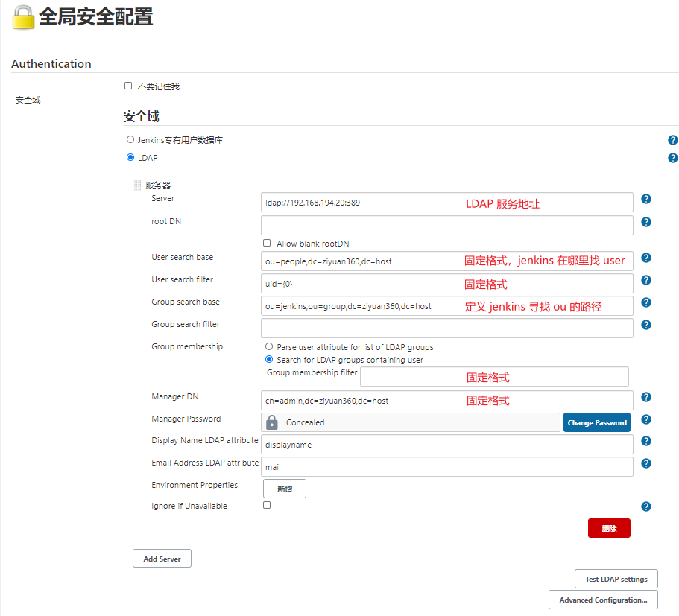
Task: Check the 不要记住我 checkbox
Action: pos(128,85)
